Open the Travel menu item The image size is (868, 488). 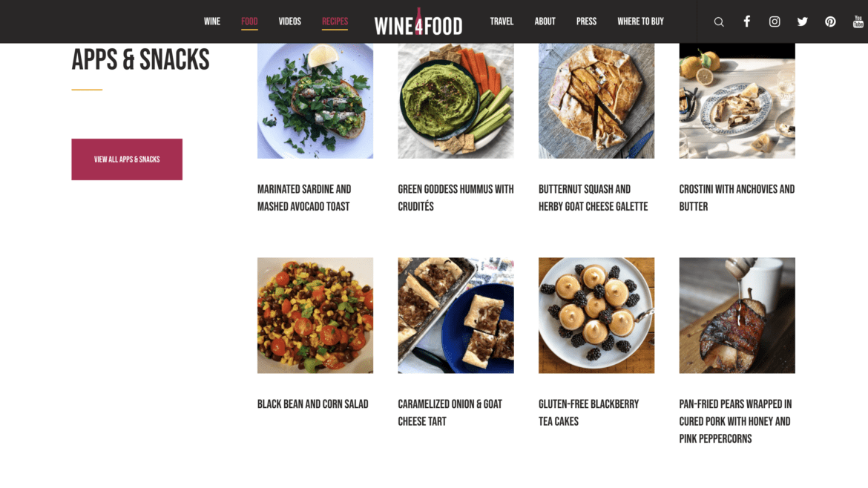tap(502, 22)
